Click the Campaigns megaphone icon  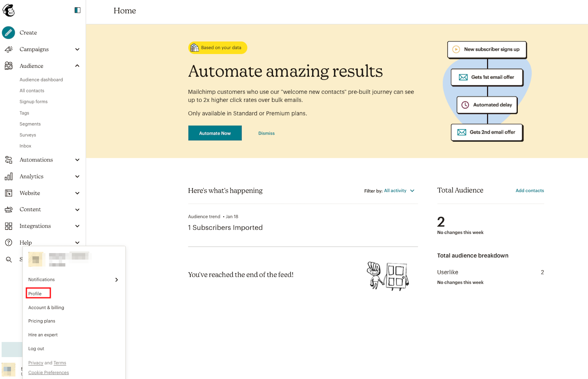(x=9, y=49)
